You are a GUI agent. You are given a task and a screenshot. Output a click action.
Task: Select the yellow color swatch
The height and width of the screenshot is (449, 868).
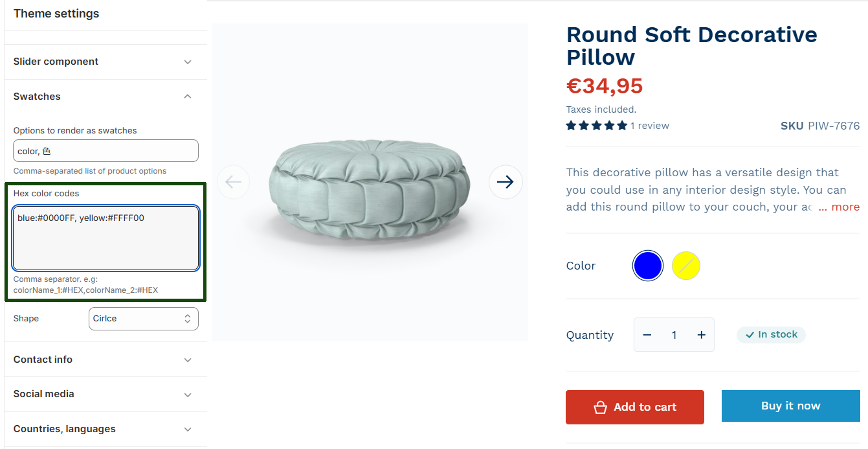tap(686, 266)
